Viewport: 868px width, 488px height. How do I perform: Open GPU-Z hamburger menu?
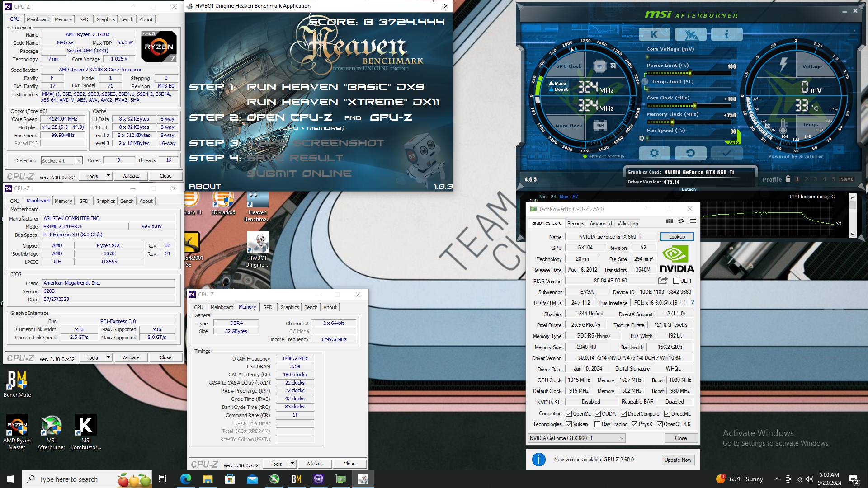pyautogui.click(x=693, y=221)
